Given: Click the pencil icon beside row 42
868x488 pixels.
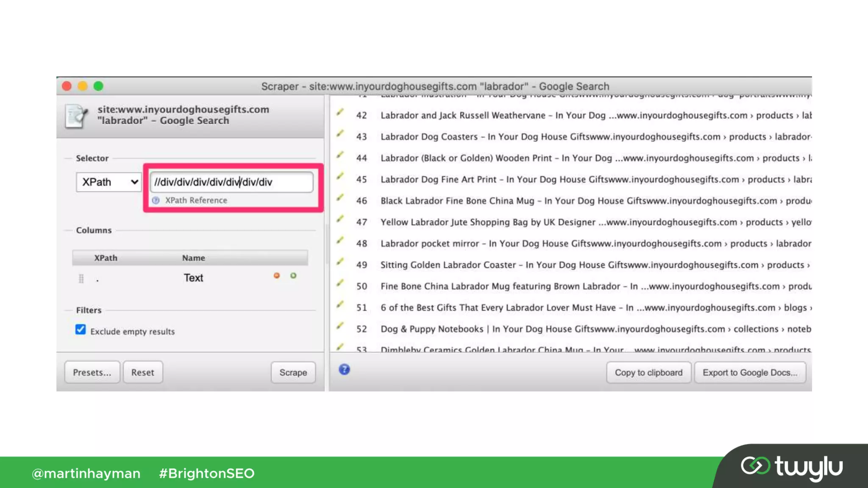Looking at the screenshot, I should [340, 112].
